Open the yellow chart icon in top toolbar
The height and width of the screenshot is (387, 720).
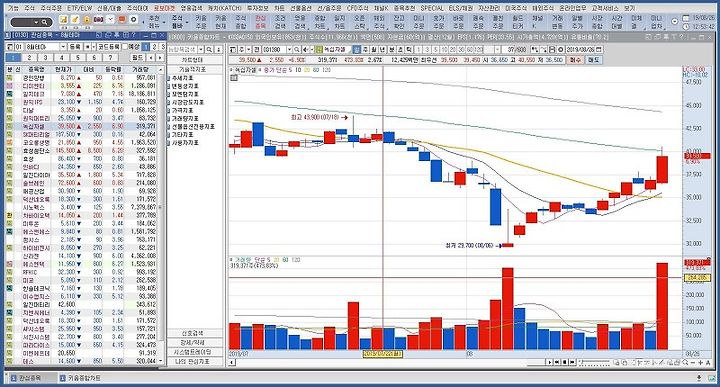(63, 20)
